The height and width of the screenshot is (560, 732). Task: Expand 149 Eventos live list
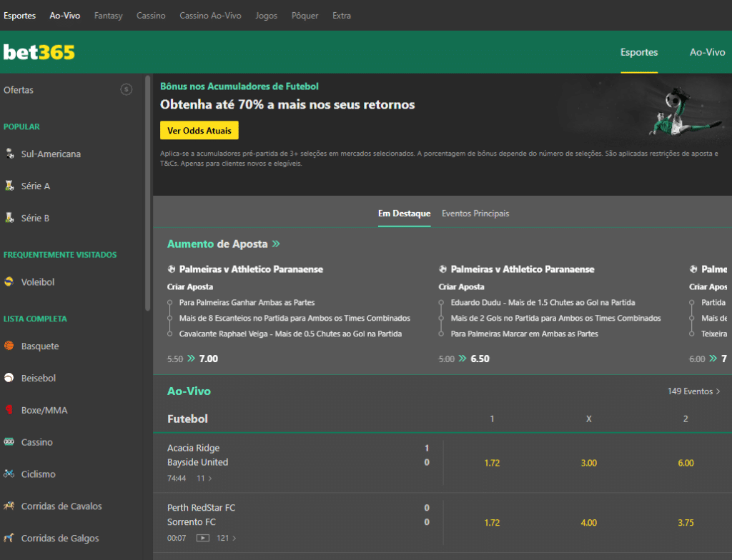coord(693,391)
